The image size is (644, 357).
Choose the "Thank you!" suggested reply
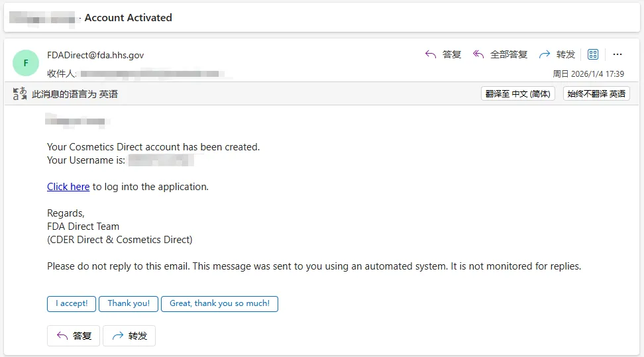coord(129,303)
